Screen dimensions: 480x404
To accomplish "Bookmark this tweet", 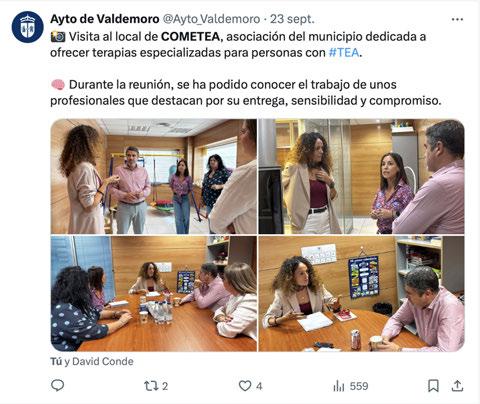I will 433,386.
